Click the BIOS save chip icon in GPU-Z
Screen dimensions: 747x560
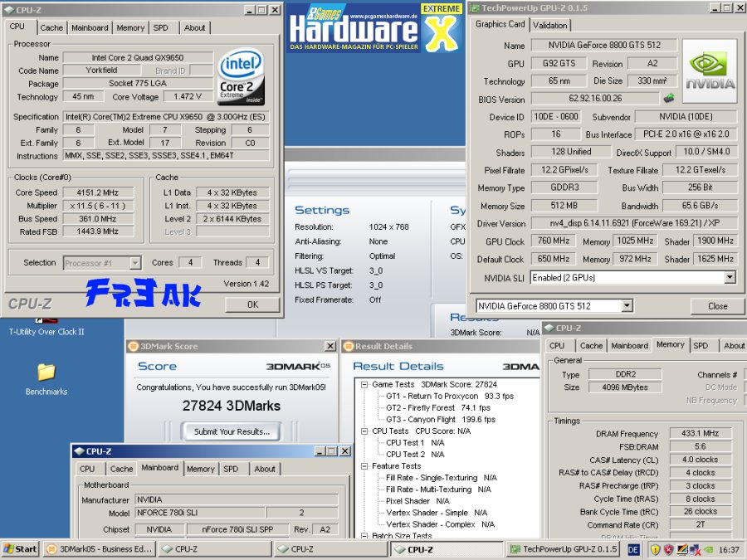tap(669, 98)
